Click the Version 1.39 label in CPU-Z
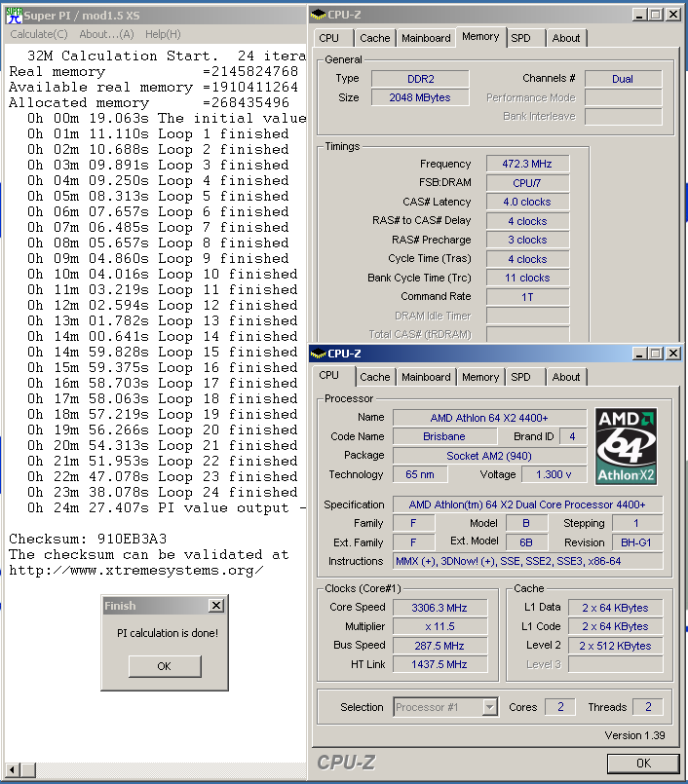This screenshot has width=688, height=784. click(x=634, y=735)
